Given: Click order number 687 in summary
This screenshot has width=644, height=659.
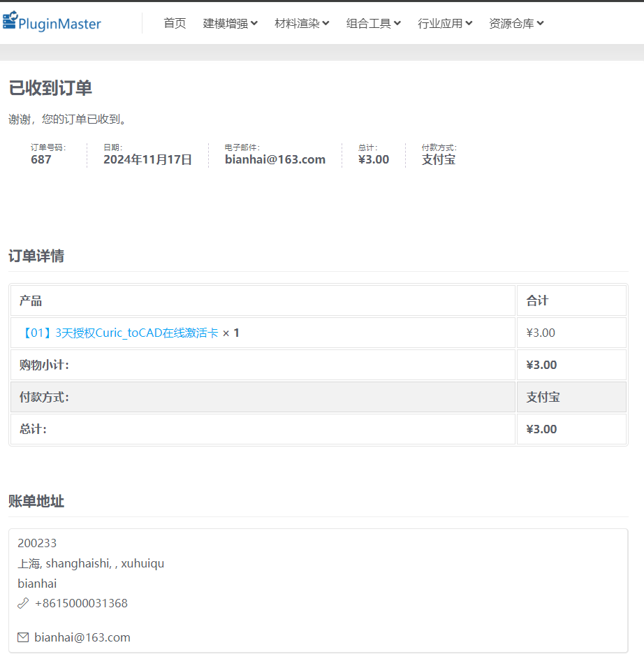Looking at the screenshot, I should pos(41,159).
